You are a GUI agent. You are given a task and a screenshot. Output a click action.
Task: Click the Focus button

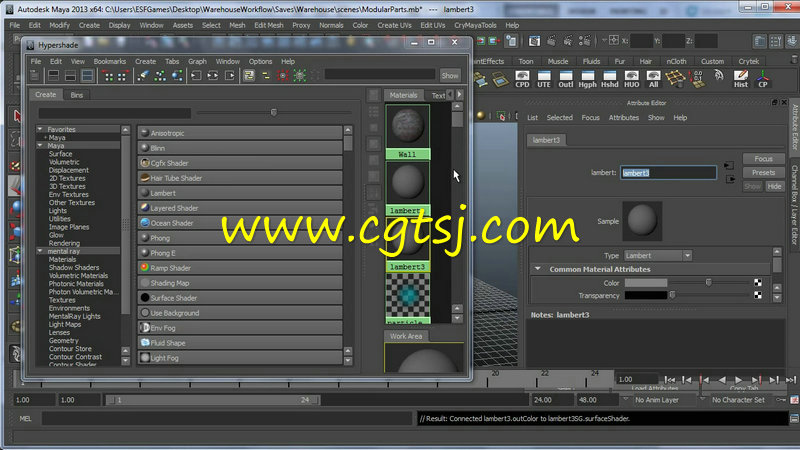[763, 159]
